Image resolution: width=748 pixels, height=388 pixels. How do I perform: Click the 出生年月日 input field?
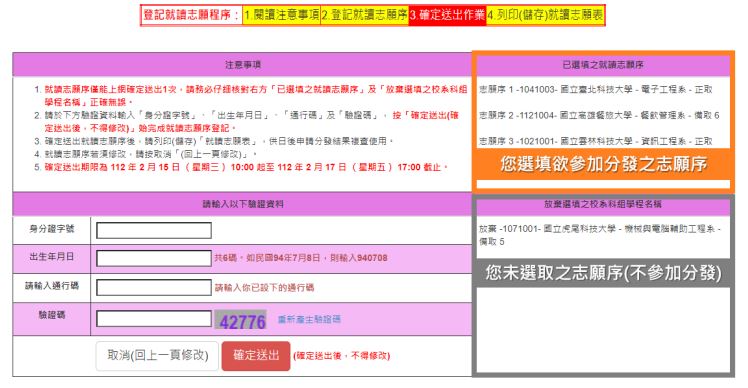pyautogui.click(x=154, y=258)
